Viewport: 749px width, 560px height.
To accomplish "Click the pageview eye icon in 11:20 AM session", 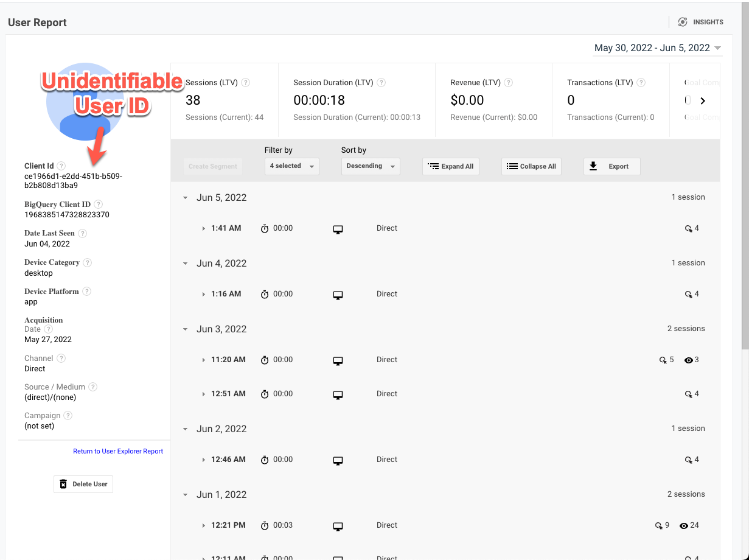I will point(688,360).
